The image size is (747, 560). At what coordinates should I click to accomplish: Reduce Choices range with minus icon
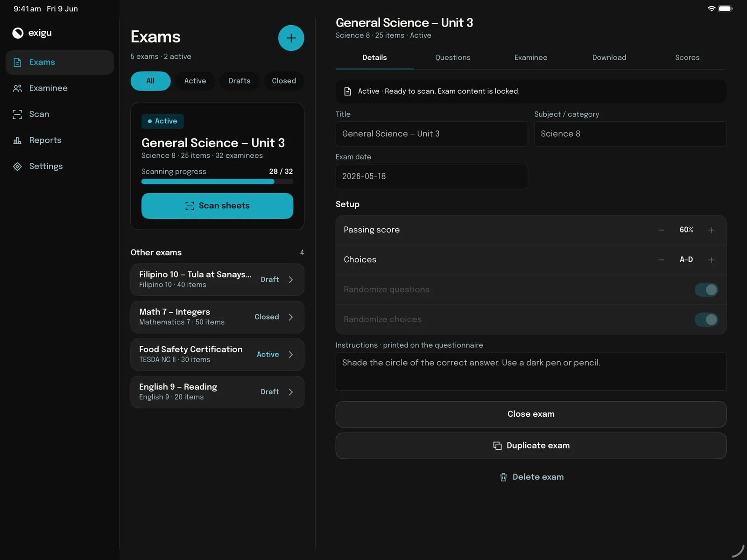point(662,260)
